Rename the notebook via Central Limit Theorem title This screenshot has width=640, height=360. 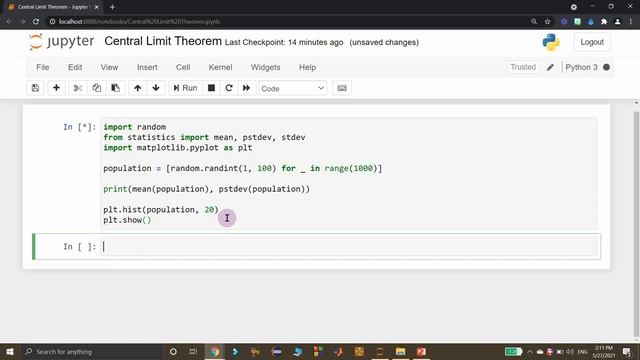coord(163,41)
